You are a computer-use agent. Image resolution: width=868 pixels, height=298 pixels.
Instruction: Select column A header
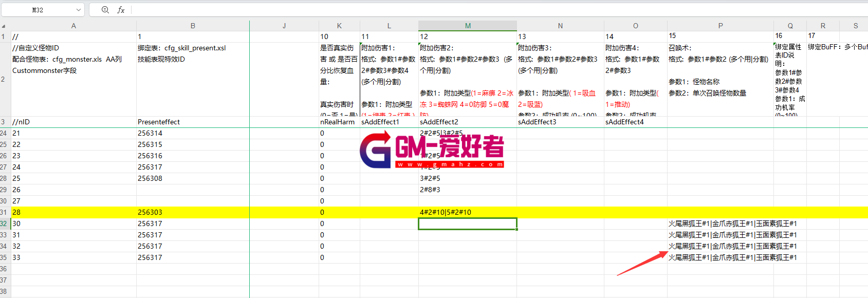73,26
